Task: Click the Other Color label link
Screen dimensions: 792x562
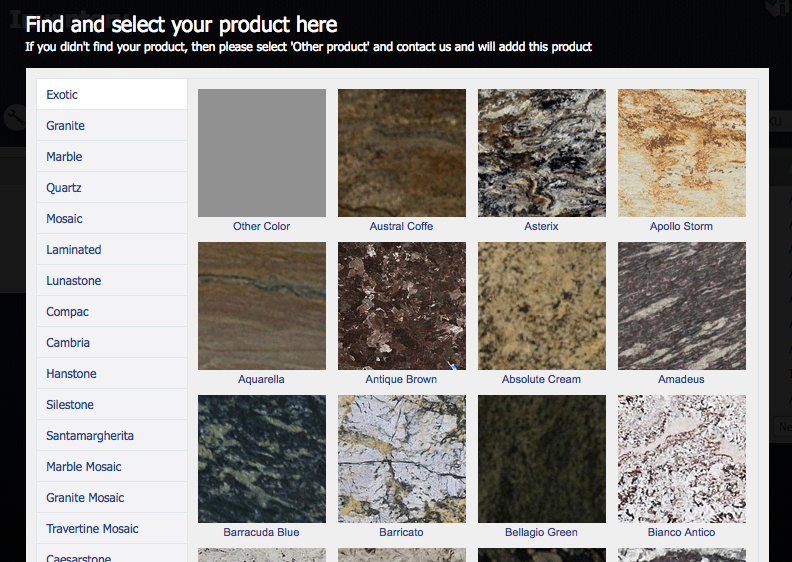Action: click(x=262, y=226)
